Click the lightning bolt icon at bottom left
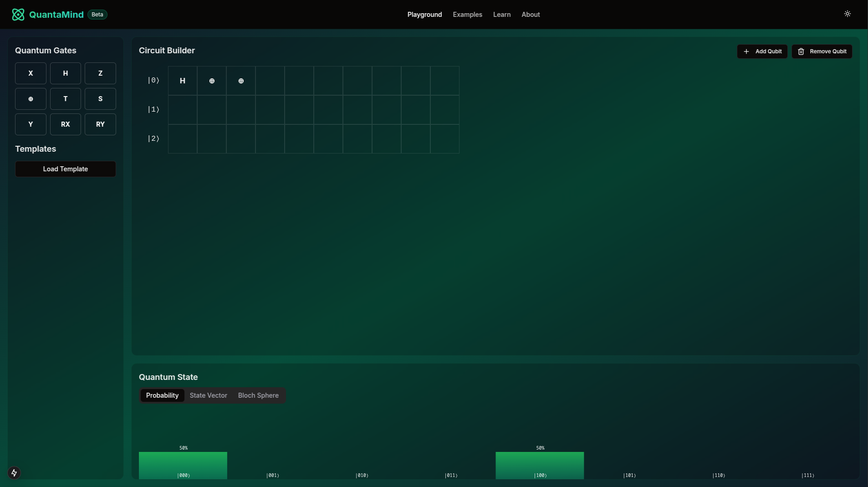868x487 pixels. (14, 473)
